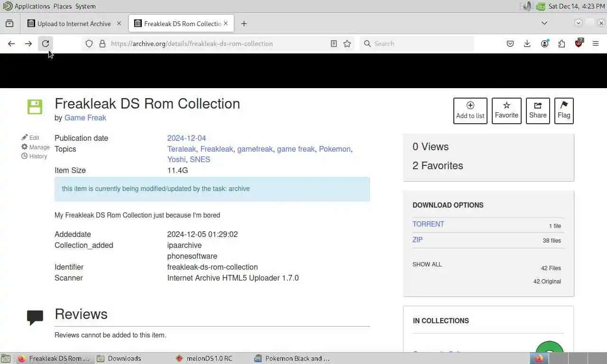Click the clock showing Sat Dec 14
The width and height of the screenshot is (607, 364).
point(577,6)
